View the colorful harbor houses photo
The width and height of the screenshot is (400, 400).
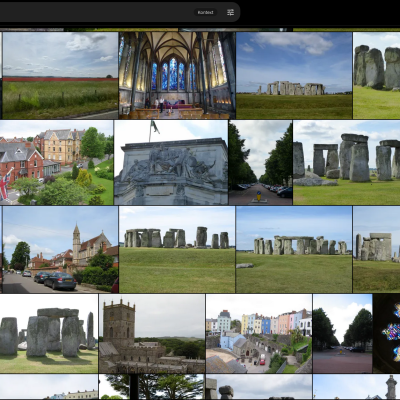[259, 334]
